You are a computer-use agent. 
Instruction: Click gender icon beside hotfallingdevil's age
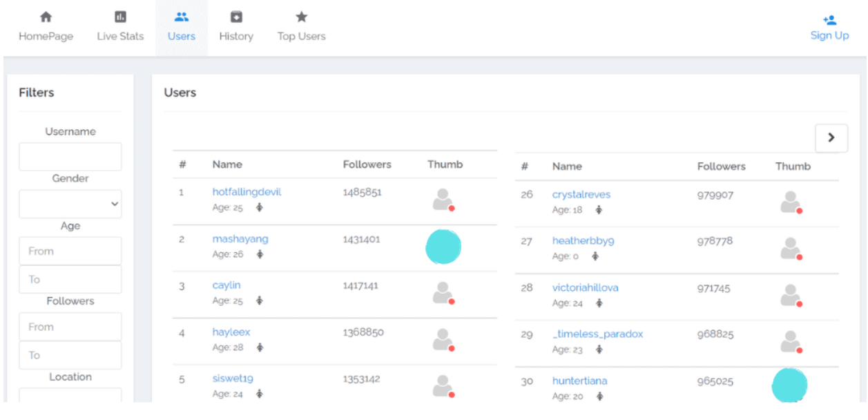click(260, 207)
